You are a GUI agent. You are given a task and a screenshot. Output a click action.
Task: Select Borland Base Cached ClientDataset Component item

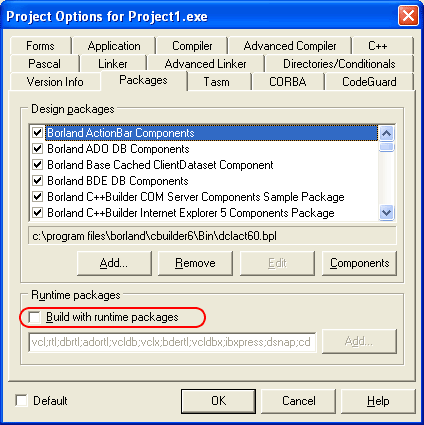(160, 165)
